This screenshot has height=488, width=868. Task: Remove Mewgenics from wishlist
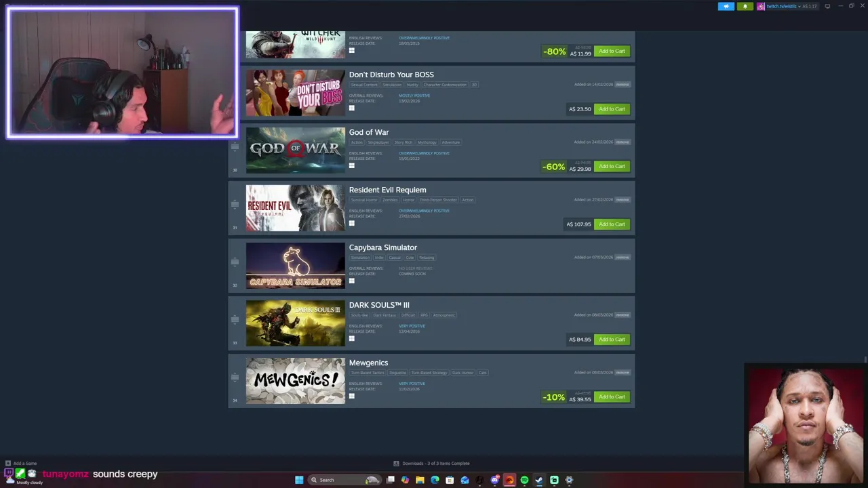pyautogui.click(x=623, y=373)
